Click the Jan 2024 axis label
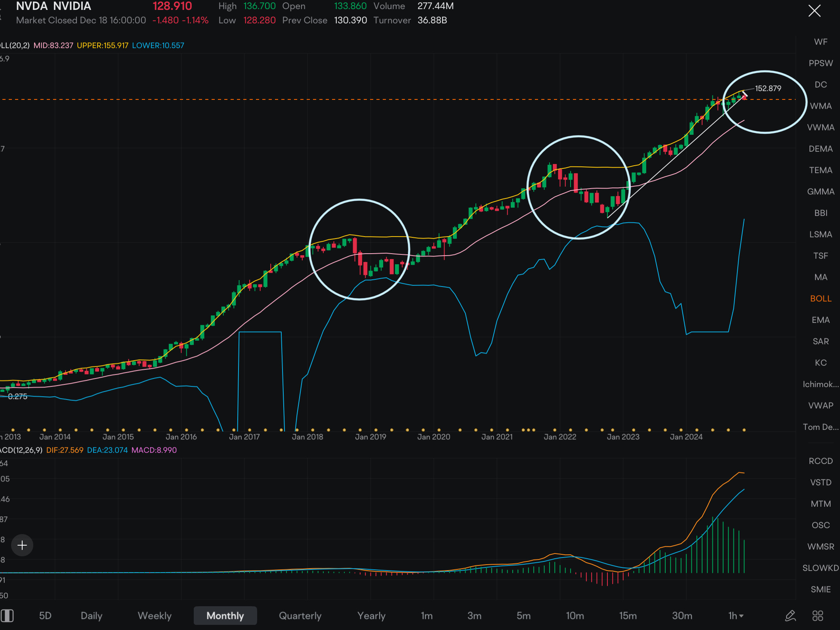 [686, 437]
